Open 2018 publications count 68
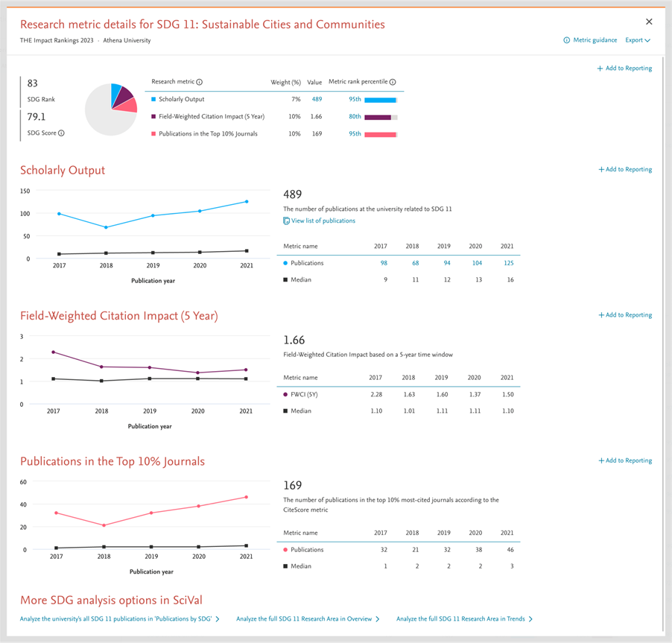 415,263
